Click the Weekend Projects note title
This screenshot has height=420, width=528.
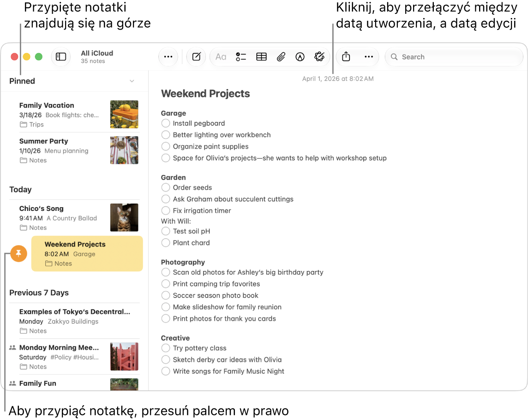click(x=205, y=94)
